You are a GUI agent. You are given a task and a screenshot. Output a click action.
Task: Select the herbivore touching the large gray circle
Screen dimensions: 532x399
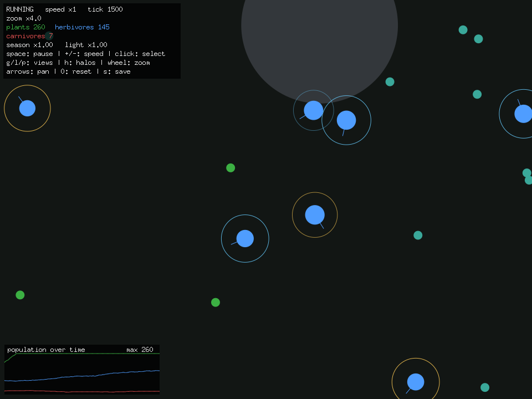[314, 110]
